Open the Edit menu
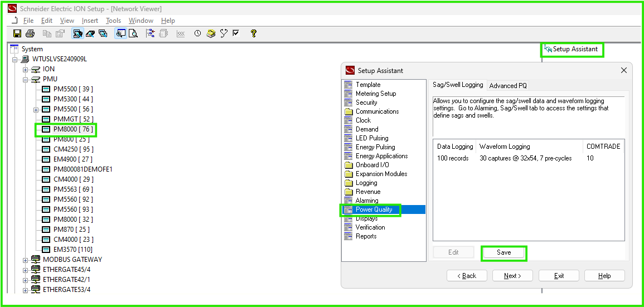This screenshot has height=307, width=644. coord(47,21)
